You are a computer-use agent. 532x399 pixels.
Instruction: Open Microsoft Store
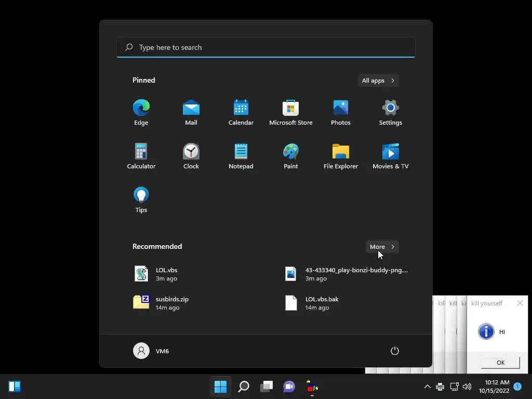click(x=291, y=112)
